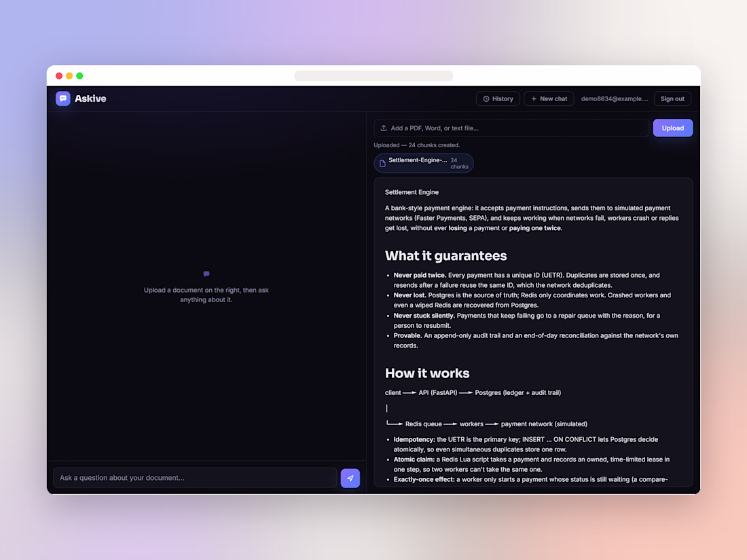The height and width of the screenshot is (560, 747).
Task: Click the 'Never stuck silently.' bullet
Action: point(526,320)
